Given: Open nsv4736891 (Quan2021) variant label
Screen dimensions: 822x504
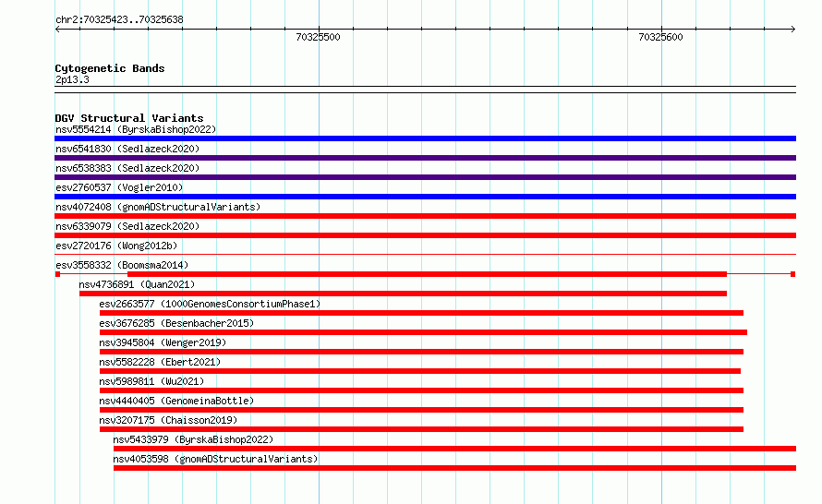Looking at the screenshot, I should pos(137,284).
